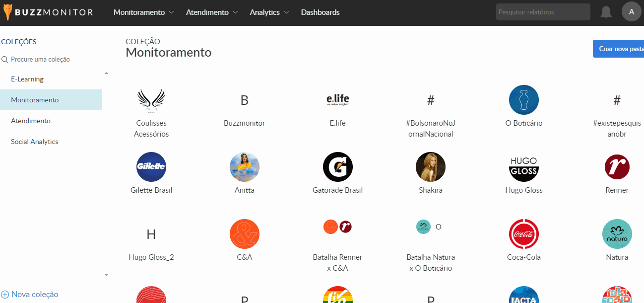Open the Gillette Brasil folder icon
This screenshot has width=644, height=303.
151,167
